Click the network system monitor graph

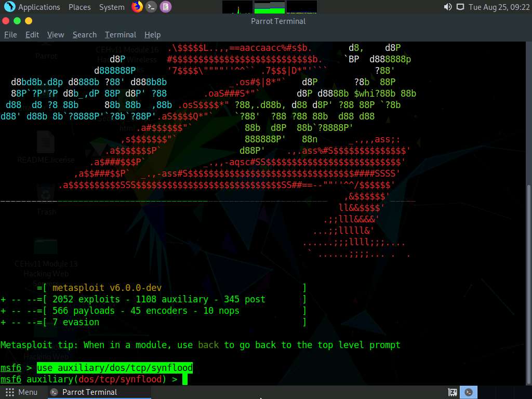click(x=302, y=7)
